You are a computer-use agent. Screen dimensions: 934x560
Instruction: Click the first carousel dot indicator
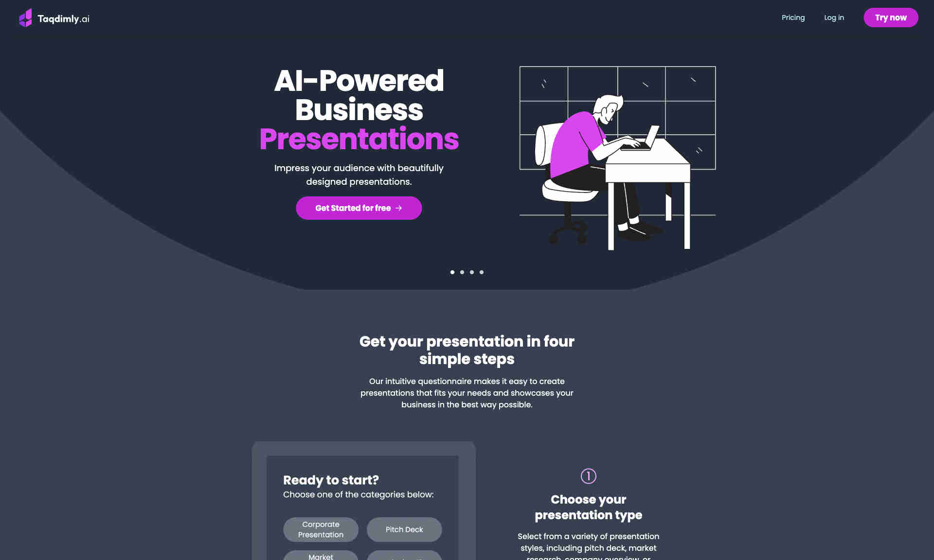[x=452, y=272]
